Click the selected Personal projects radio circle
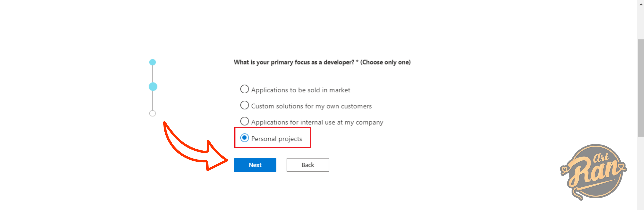The image size is (644, 210). coord(244,138)
